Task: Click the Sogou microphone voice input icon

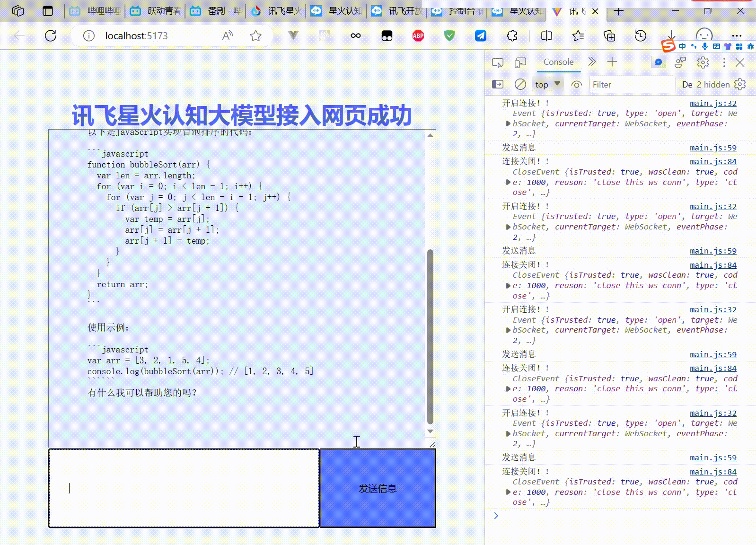Action: pos(705,46)
